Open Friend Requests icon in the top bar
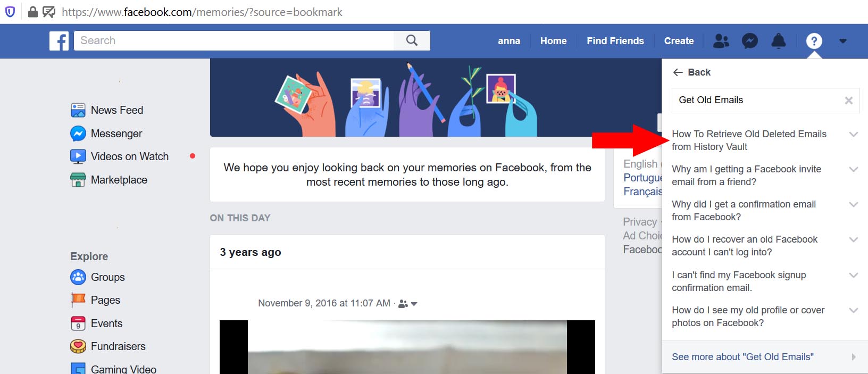868x374 pixels. [x=721, y=41]
